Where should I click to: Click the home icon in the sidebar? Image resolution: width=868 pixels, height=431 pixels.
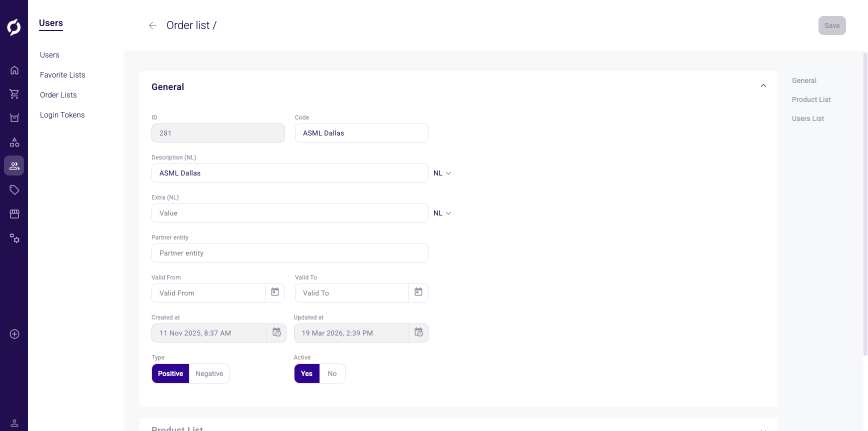click(14, 70)
